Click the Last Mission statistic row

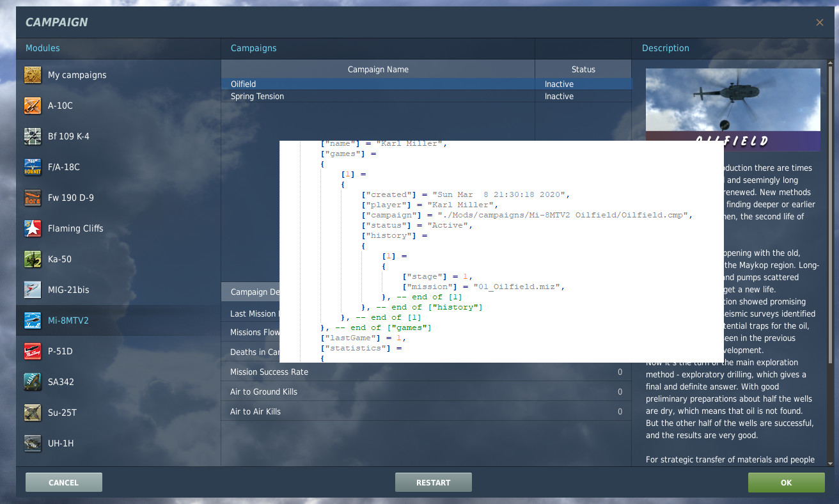[x=250, y=313]
